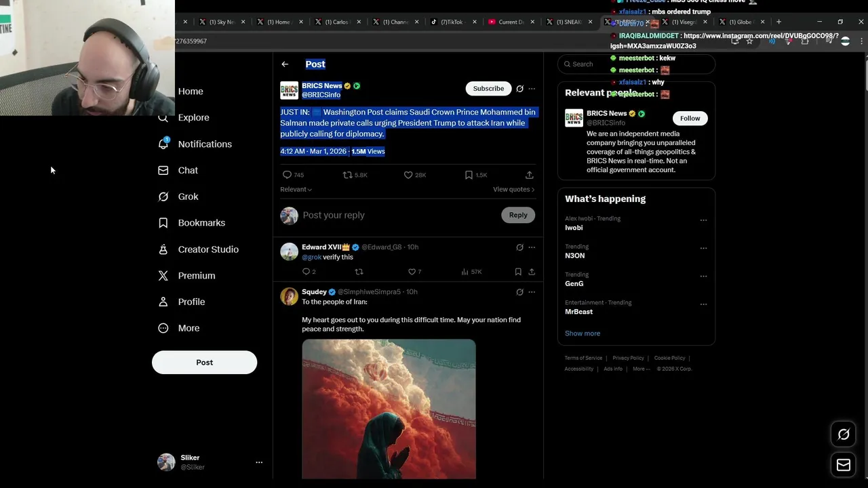Reply to Edward XVII's comment
The width and height of the screenshot is (868, 488).
coord(309,272)
